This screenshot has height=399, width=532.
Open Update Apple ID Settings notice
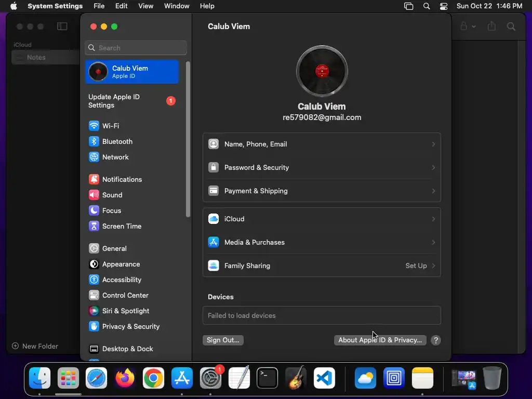coord(132,101)
